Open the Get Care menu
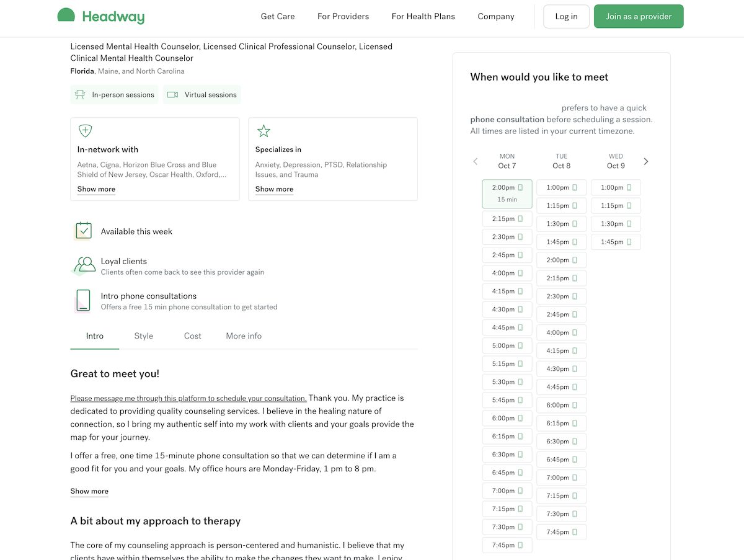 click(278, 17)
